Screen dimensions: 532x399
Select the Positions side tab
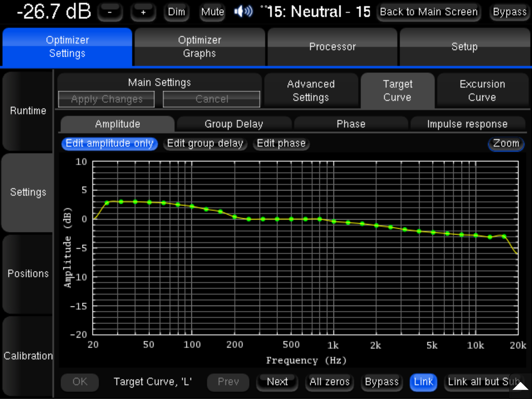pyautogui.click(x=28, y=274)
